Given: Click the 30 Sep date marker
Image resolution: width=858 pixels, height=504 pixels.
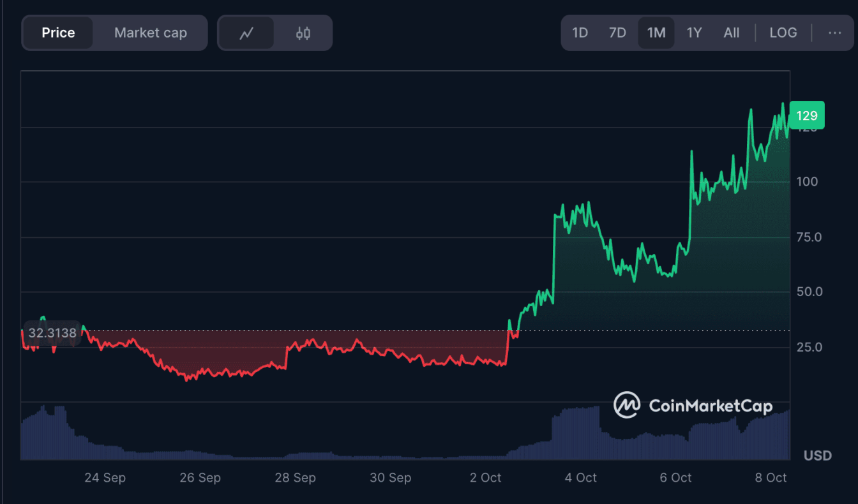Looking at the screenshot, I should tap(390, 478).
